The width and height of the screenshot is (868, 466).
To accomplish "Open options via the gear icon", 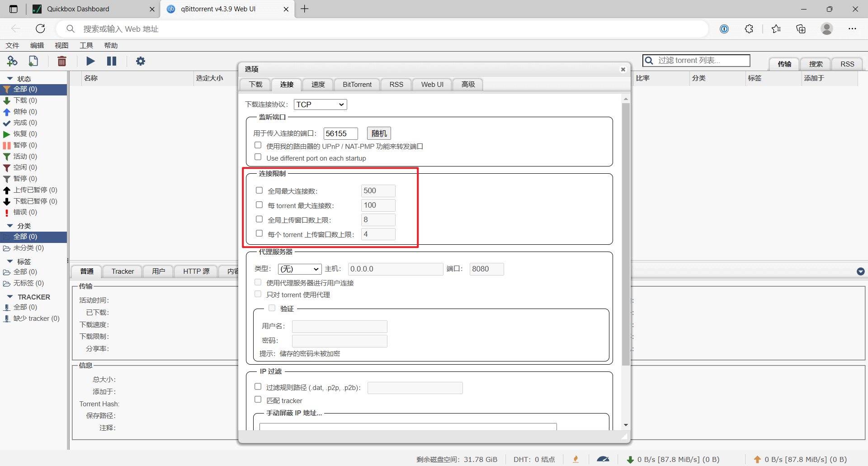I will (141, 61).
